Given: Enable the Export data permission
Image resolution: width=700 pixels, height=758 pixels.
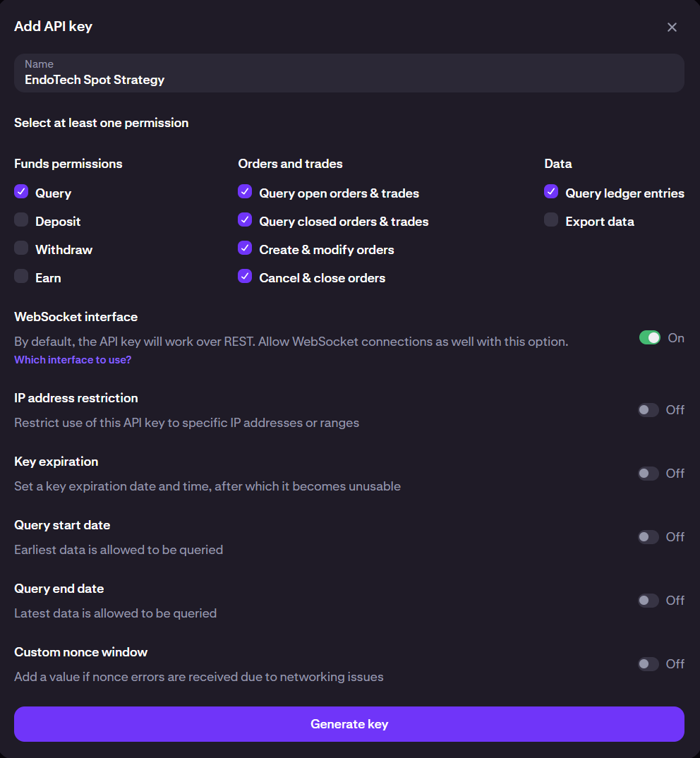Looking at the screenshot, I should (x=551, y=220).
